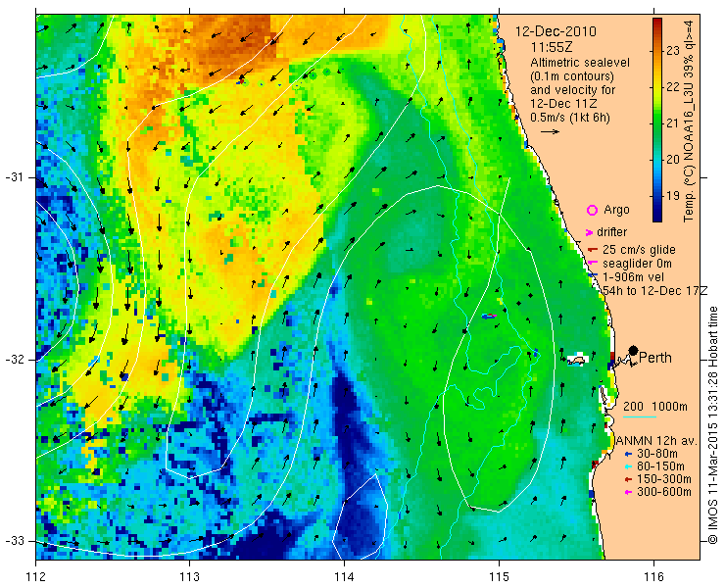Click the 150-300m red ANMN arrow

coord(628,479)
